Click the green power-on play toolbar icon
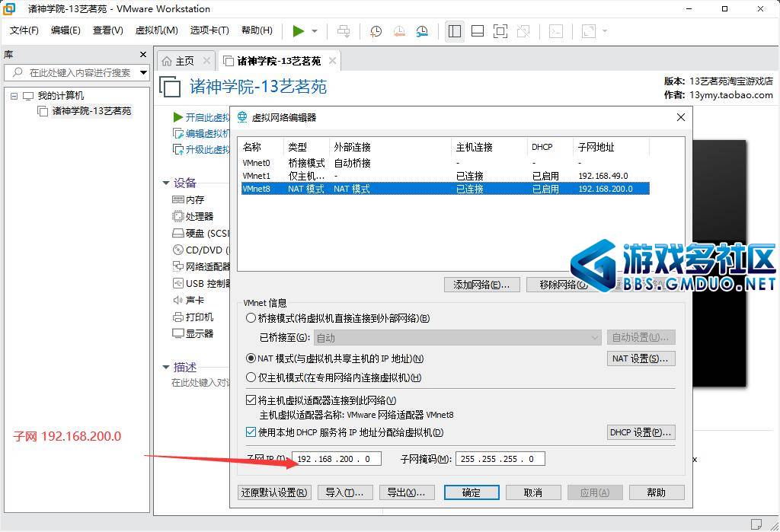This screenshot has width=780, height=532. (x=299, y=31)
